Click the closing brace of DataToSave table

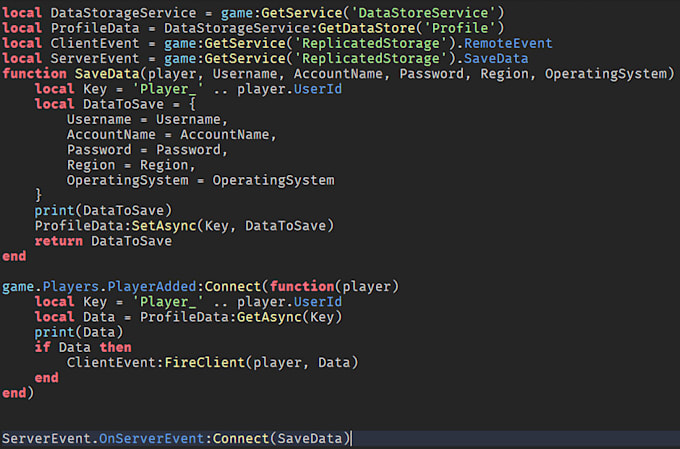coord(39,195)
